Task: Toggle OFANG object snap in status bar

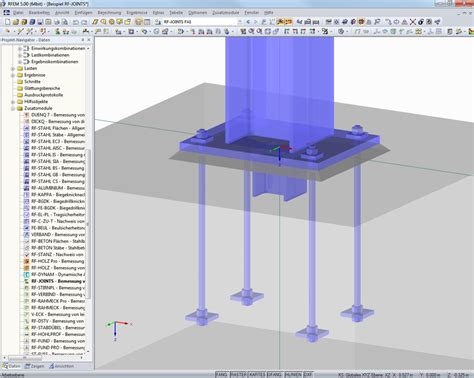Action: pos(275,375)
